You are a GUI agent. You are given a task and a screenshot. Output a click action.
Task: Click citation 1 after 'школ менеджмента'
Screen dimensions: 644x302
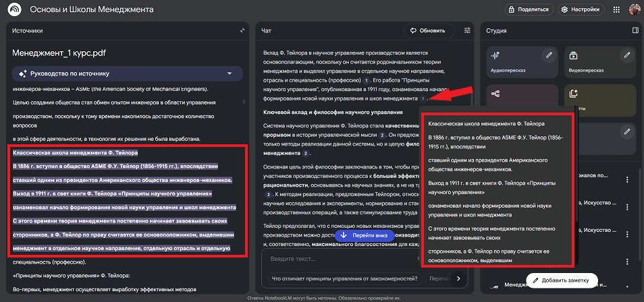(x=422, y=98)
